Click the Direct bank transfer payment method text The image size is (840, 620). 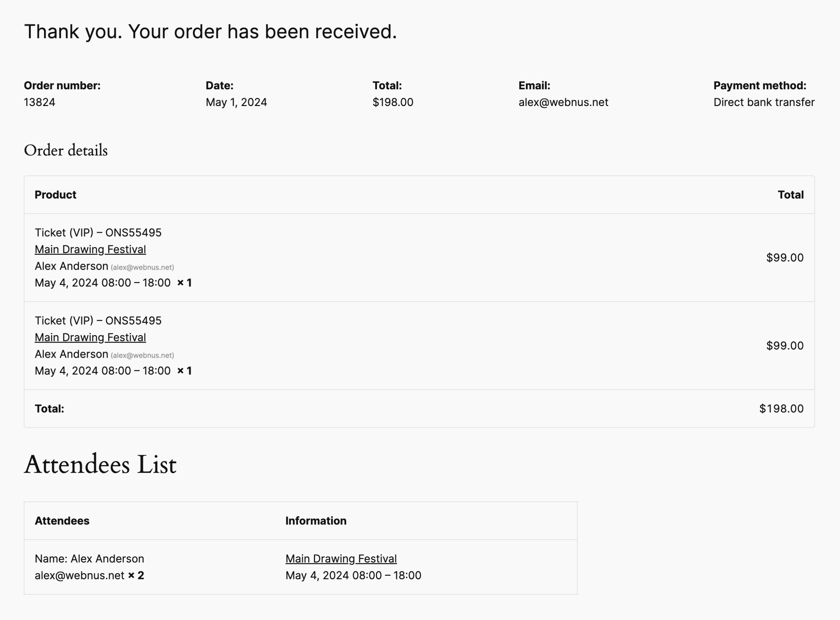764,102
